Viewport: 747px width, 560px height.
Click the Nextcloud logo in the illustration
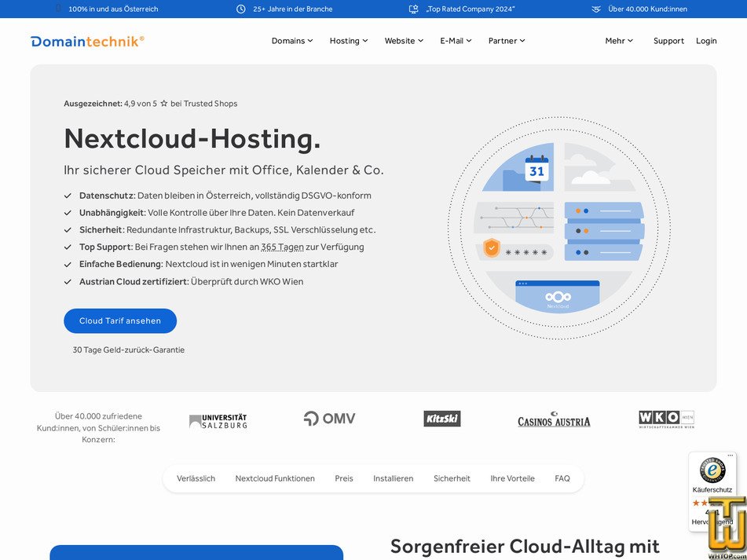point(558,299)
